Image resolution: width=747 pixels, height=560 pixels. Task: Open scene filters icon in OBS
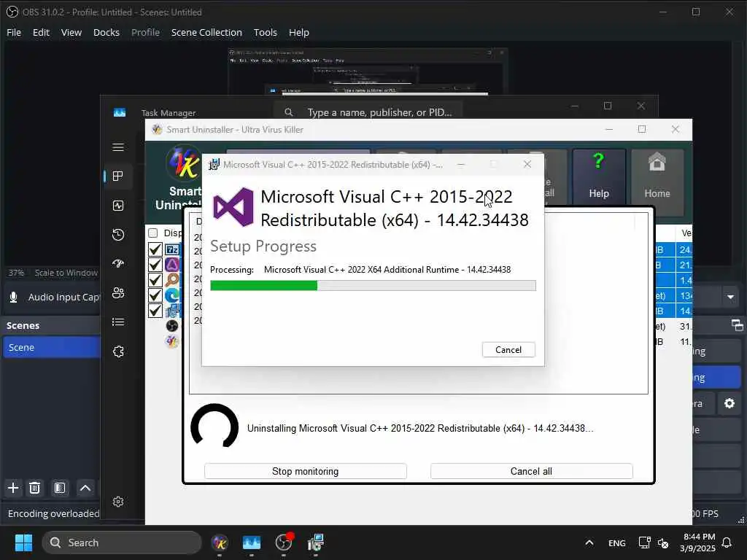click(60, 488)
